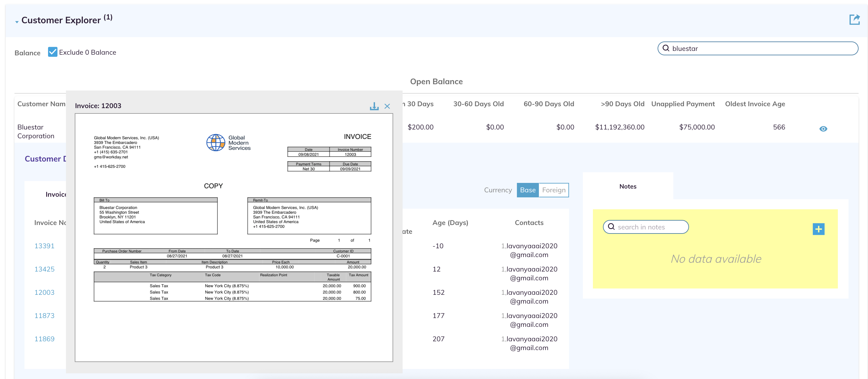Image resolution: width=868 pixels, height=379 pixels.
Task: Download invoice 12003 as PDF
Action: pos(374,106)
